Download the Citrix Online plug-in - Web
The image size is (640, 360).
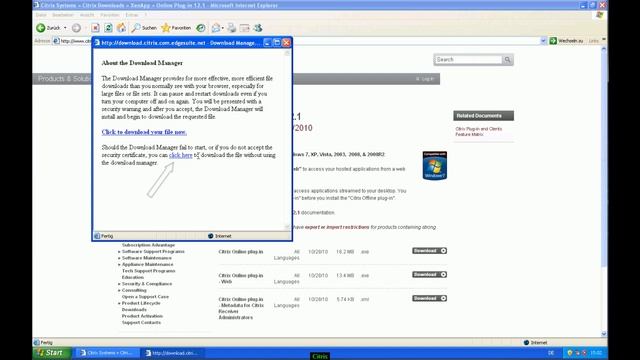click(429, 274)
